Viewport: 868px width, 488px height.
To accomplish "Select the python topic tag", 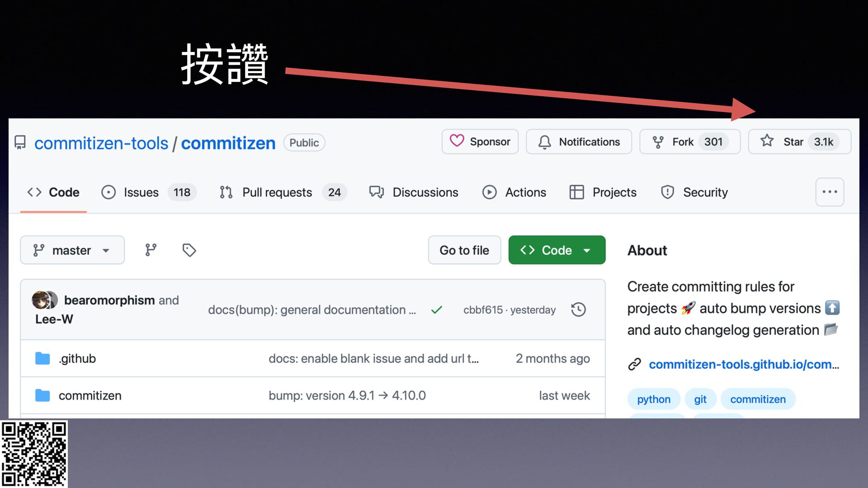I will pyautogui.click(x=653, y=399).
